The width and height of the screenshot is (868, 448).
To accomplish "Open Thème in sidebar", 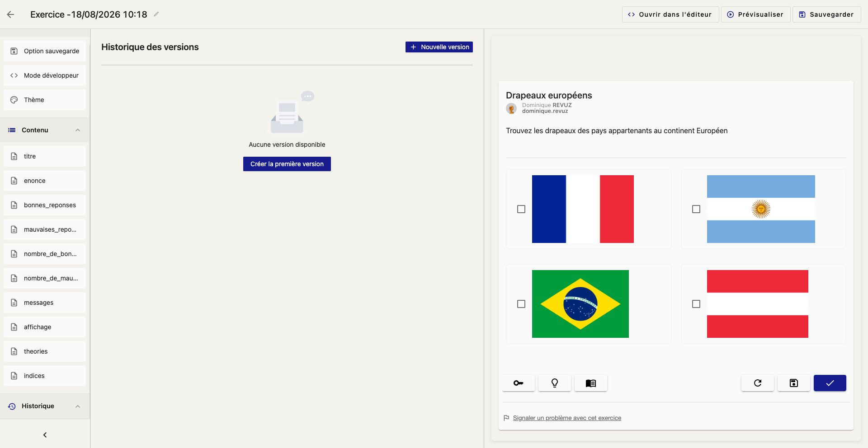I will coord(45,100).
